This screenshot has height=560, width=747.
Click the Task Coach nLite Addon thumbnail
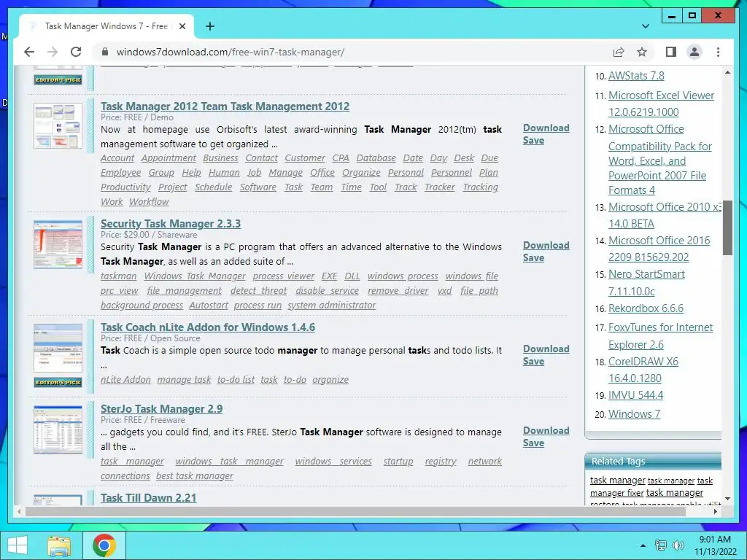[58, 348]
